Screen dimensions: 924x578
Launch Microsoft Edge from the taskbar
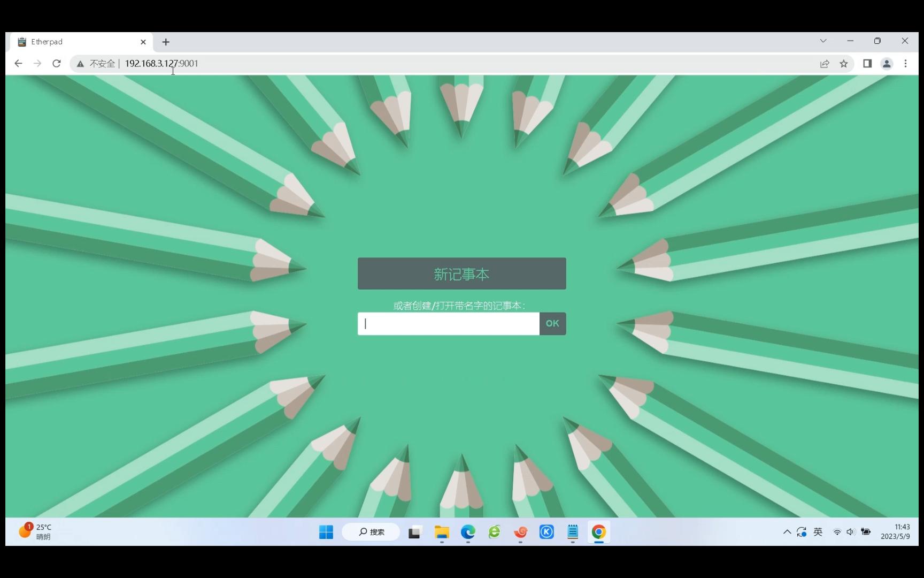468,532
